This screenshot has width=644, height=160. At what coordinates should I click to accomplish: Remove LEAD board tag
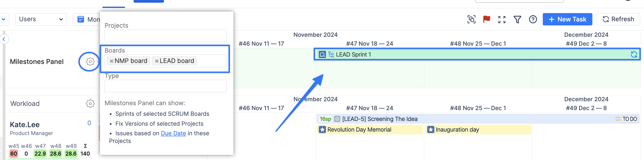[157, 61]
